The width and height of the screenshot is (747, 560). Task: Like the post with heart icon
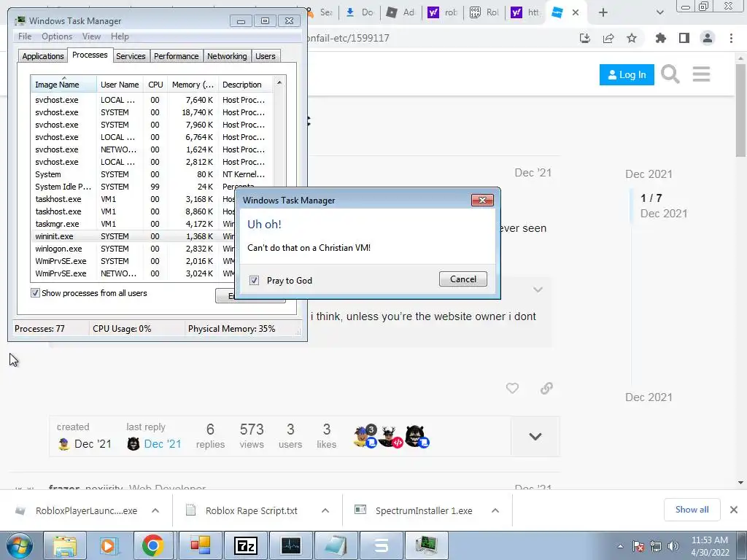click(x=512, y=388)
